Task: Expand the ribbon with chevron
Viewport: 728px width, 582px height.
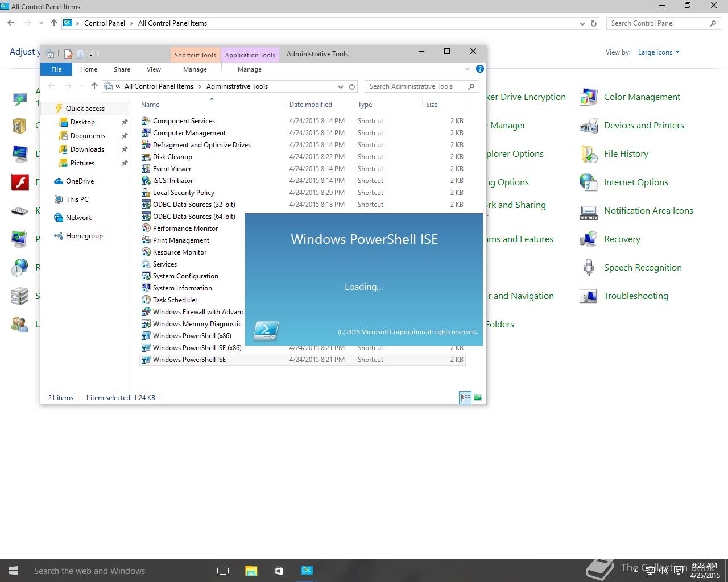Action: coord(468,69)
